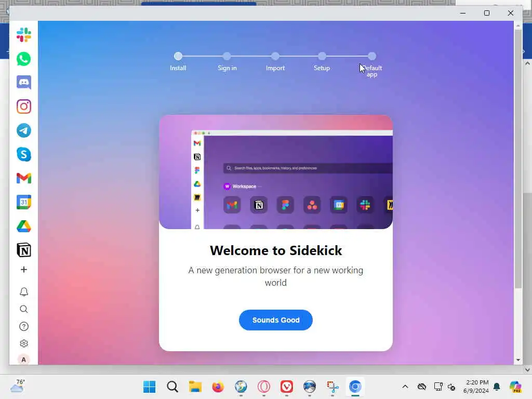This screenshot has height=399, width=532.
Task: Open the help question mark icon
Action: click(x=24, y=326)
